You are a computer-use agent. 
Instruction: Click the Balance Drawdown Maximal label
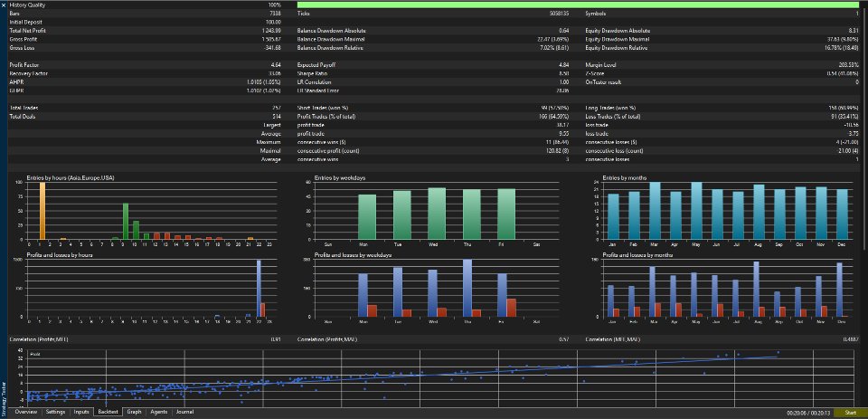pyautogui.click(x=331, y=39)
